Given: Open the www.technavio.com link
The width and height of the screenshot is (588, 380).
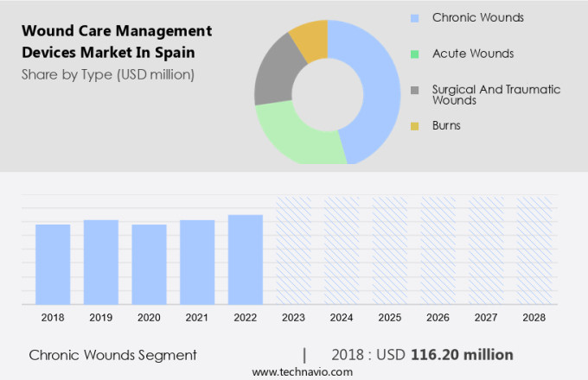Looking at the screenshot, I should [x=303, y=371].
